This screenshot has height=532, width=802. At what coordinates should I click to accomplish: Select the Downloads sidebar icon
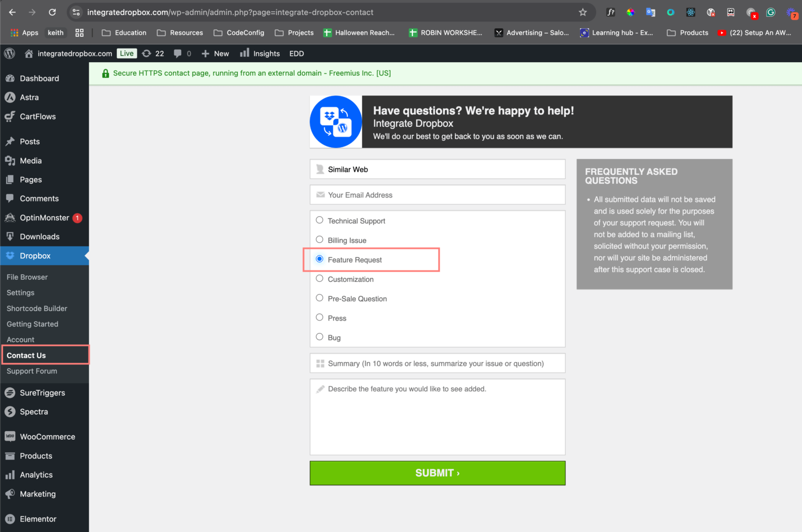pyautogui.click(x=10, y=237)
